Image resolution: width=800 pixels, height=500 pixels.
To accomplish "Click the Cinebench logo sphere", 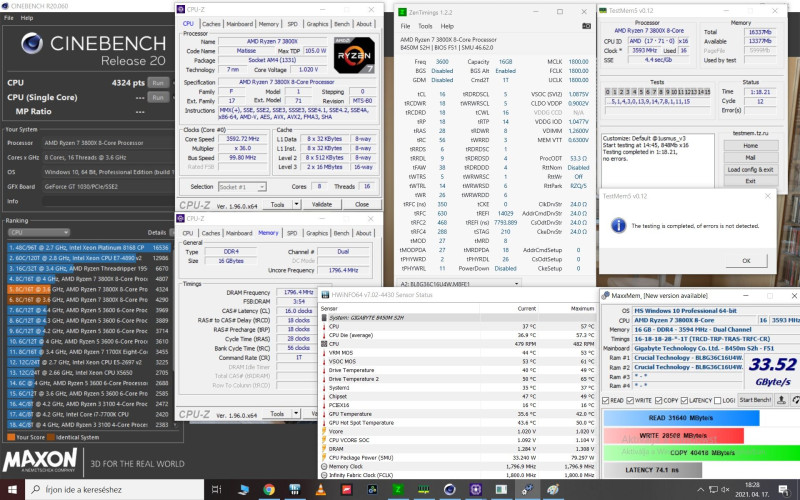I will pos(32,43).
